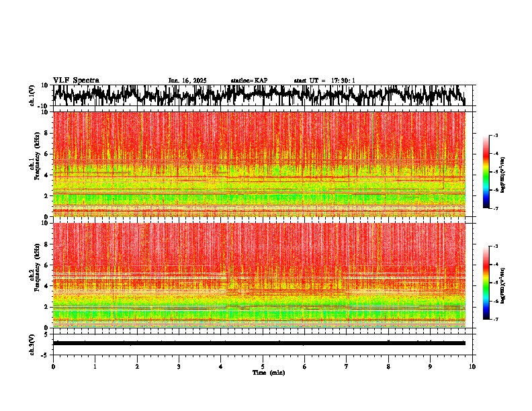Viewport: 532px width, 411px height.
Task: Click the "Time (min)" axis label
Action: coord(269,373)
